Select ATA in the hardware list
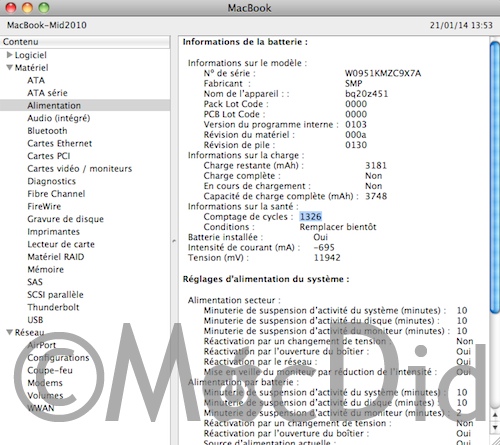The image size is (500, 445). tap(36, 80)
